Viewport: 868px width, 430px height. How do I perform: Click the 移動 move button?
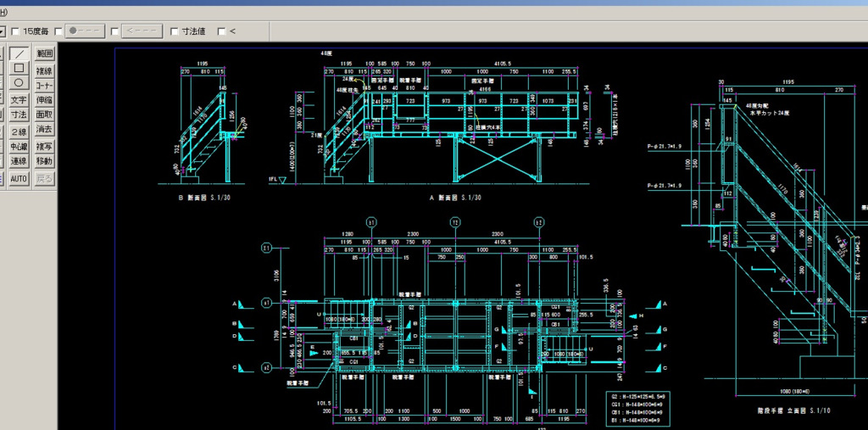pos(45,161)
